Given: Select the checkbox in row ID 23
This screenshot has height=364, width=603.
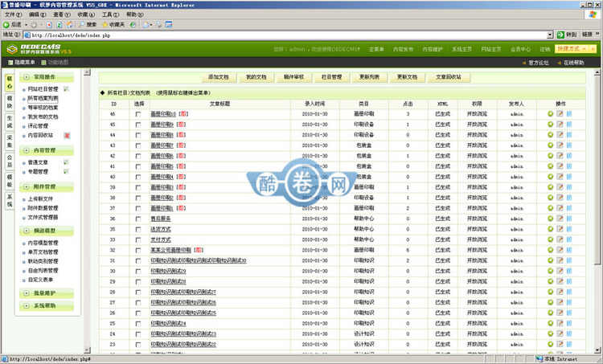Looking at the screenshot, I should pyautogui.click(x=138, y=345).
